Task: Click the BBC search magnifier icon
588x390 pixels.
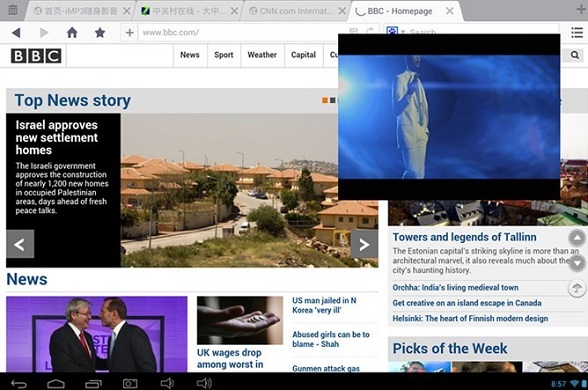Action: [574, 55]
